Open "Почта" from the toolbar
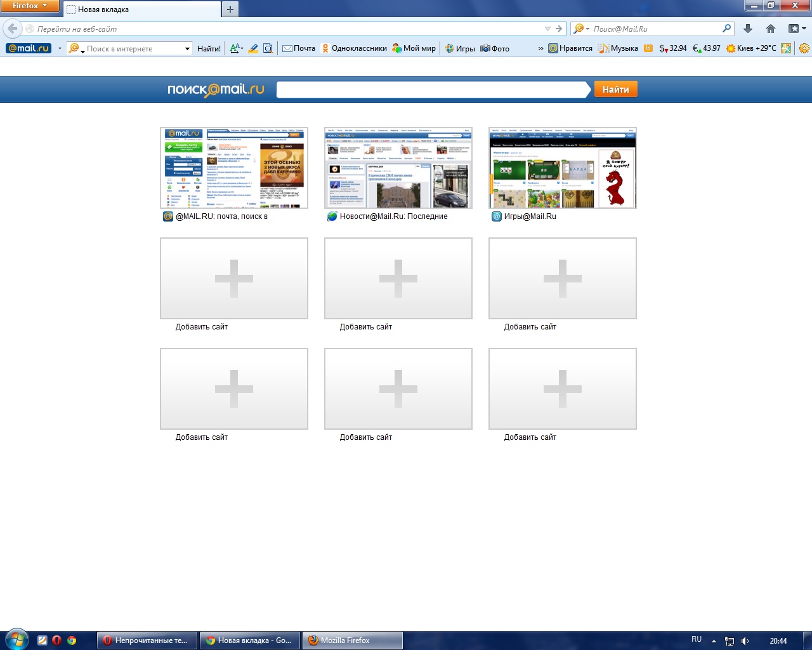The height and width of the screenshot is (650, 812). (298, 48)
